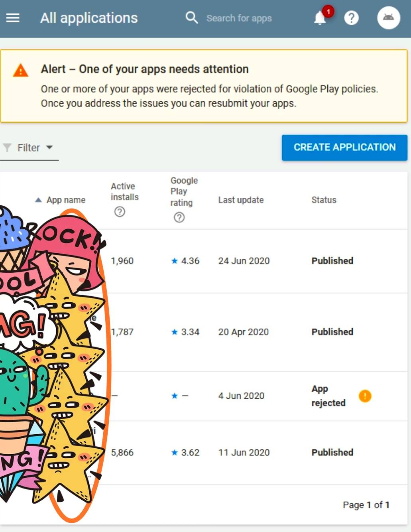Open the notifications bell

tap(320, 18)
